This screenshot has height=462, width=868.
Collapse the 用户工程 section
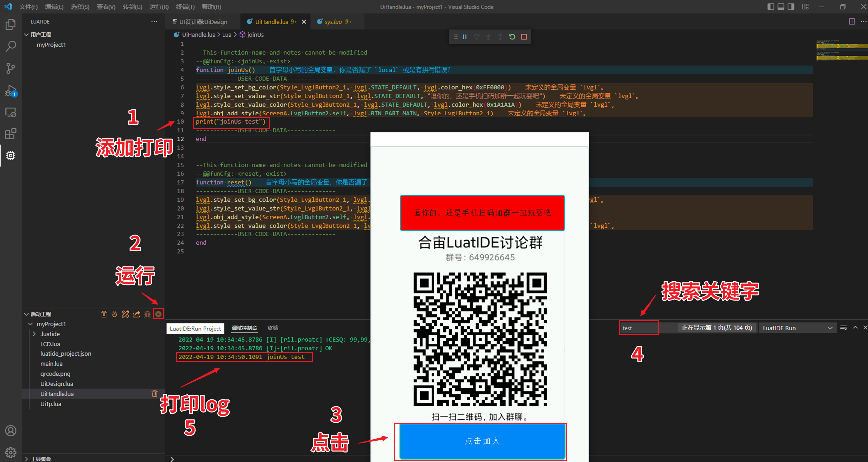[x=26, y=35]
